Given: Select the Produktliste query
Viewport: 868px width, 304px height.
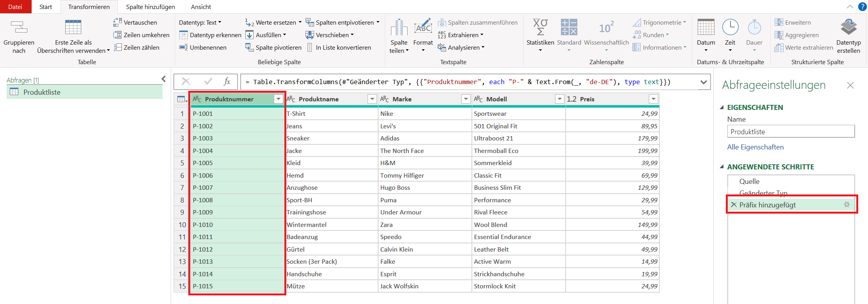Looking at the screenshot, I should 84,92.
